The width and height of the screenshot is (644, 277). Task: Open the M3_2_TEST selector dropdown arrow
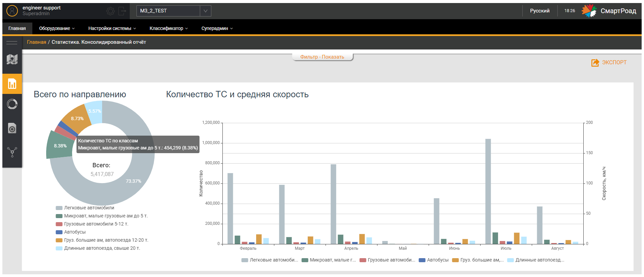[206, 11]
